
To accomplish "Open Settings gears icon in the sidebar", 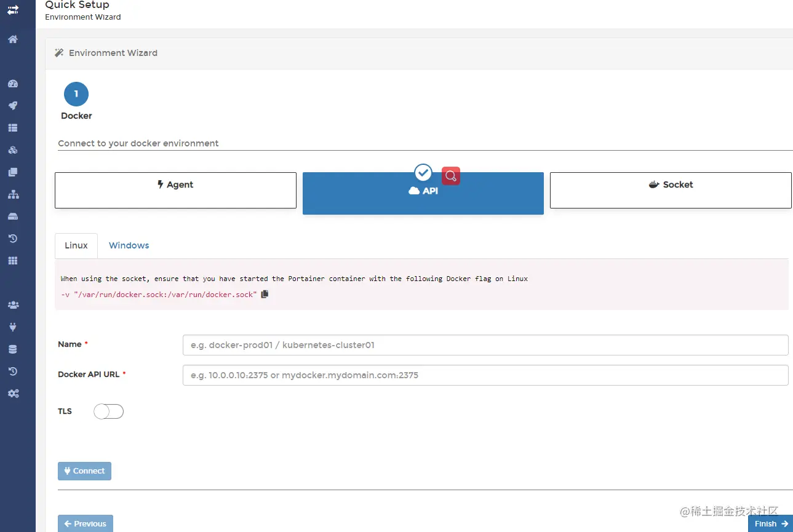I will pos(13,394).
